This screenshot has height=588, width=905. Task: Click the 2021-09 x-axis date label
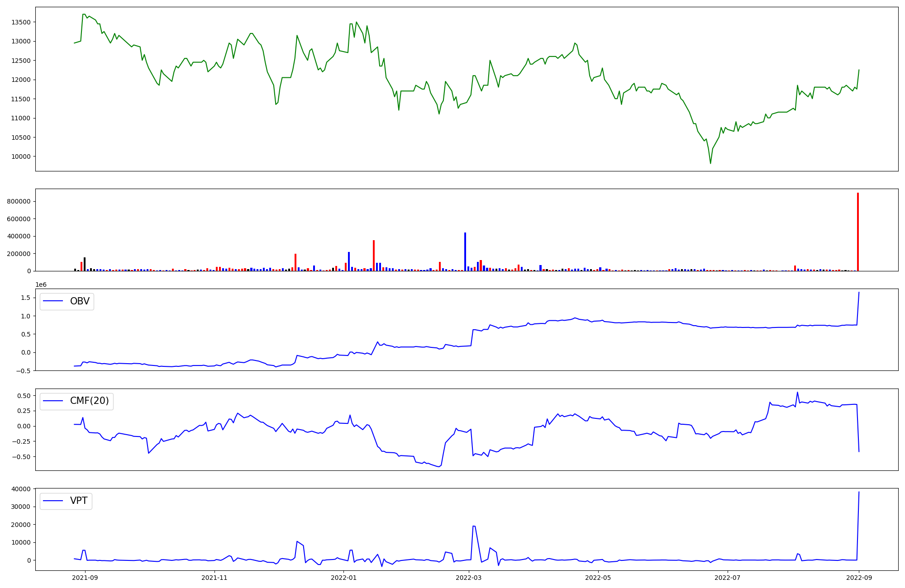(85, 578)
